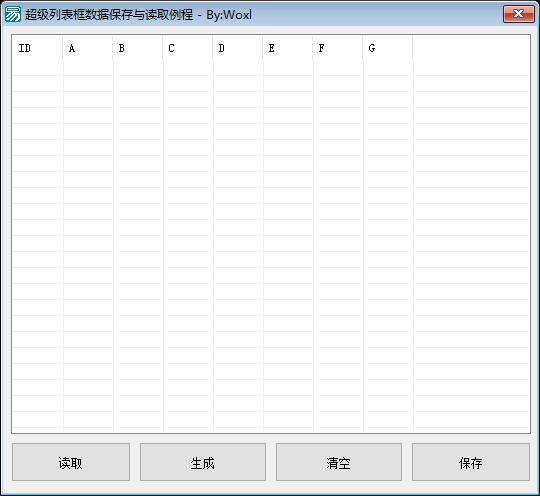Select the ID column header
The width and height of the screenshot is (540, 496).
pos(37,48)
